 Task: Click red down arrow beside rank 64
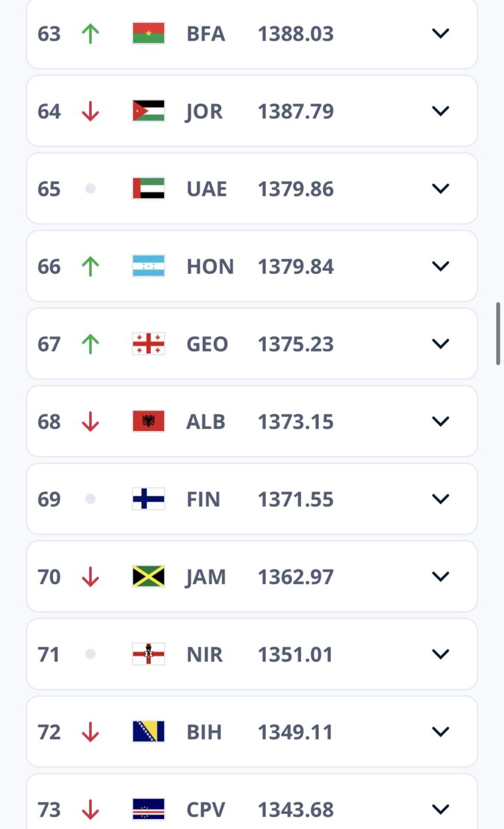click(x=91, y=112)
